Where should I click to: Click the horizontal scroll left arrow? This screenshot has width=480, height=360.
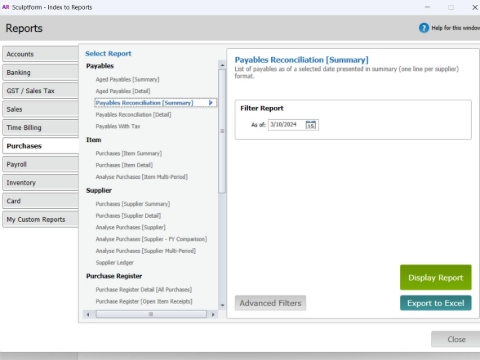pyautogui.click(x=88, y=314)
